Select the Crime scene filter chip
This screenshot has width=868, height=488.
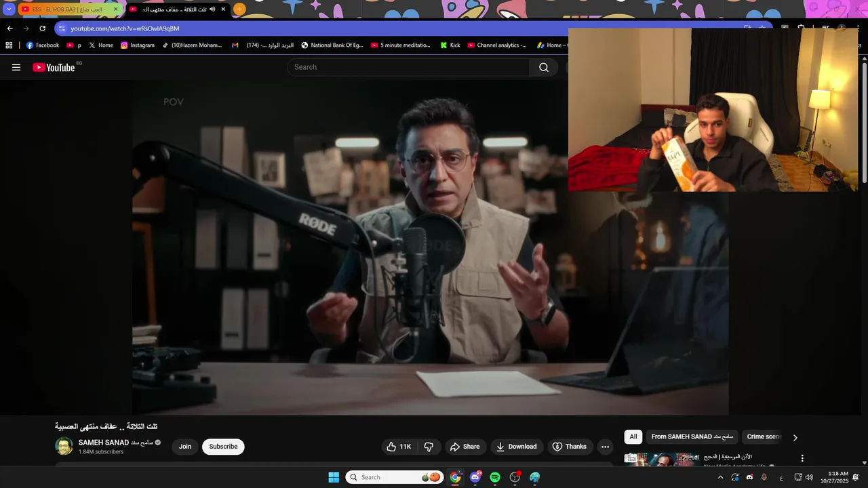tap(764, 437)
